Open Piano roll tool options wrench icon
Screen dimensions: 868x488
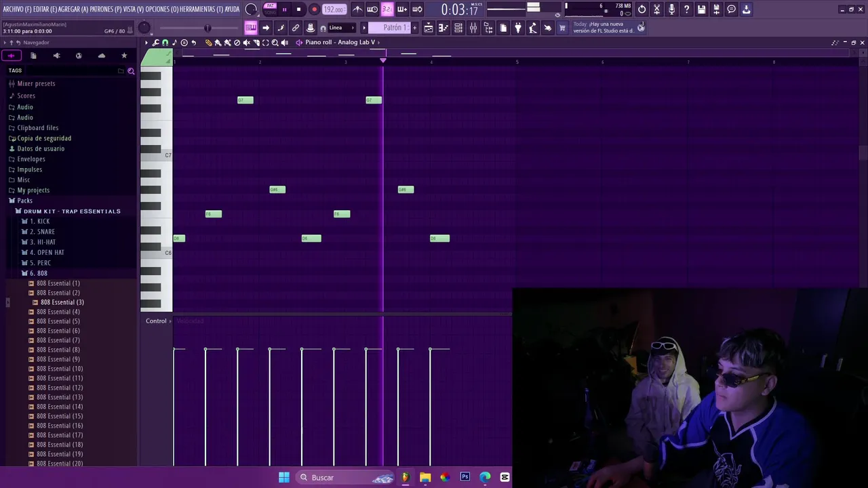156,43
